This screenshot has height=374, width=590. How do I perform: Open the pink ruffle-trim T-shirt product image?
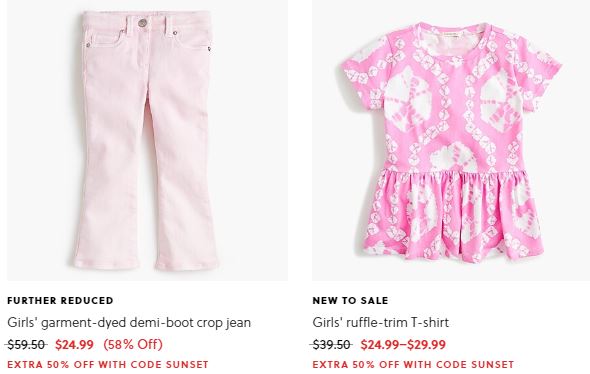click(x=451, y=140)
